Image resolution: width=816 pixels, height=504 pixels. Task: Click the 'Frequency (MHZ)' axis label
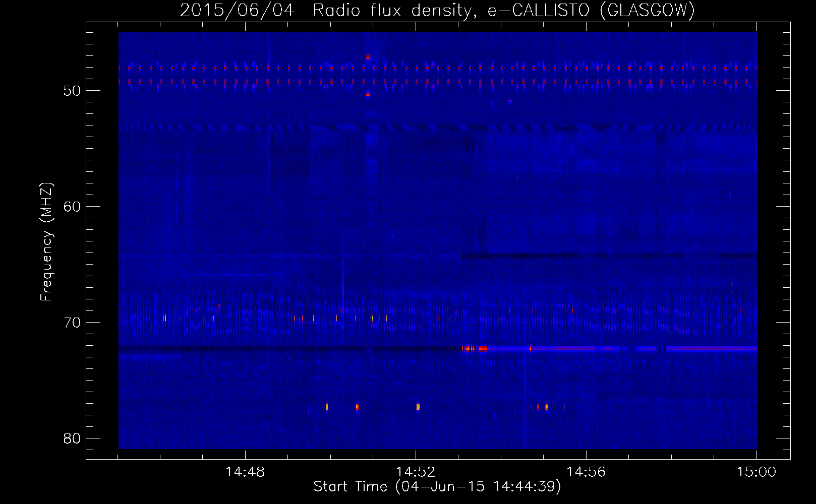click(46, 242)
